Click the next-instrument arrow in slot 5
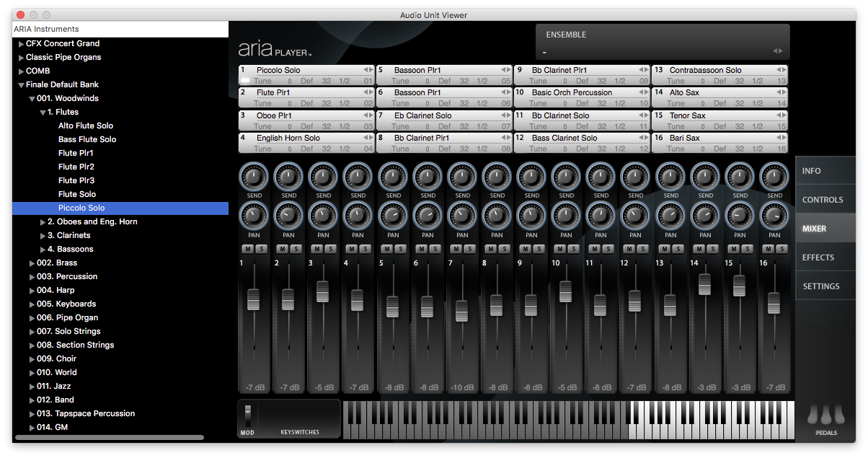This screenshot has width=868, height=458. (508, 70)
